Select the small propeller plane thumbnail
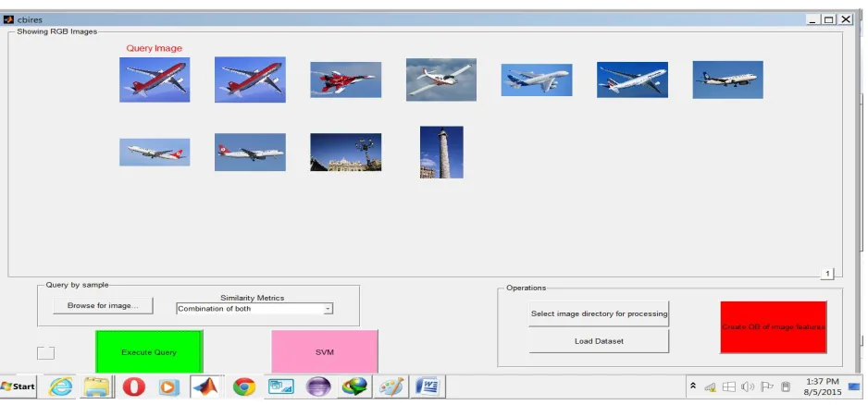 pos(441,80)
